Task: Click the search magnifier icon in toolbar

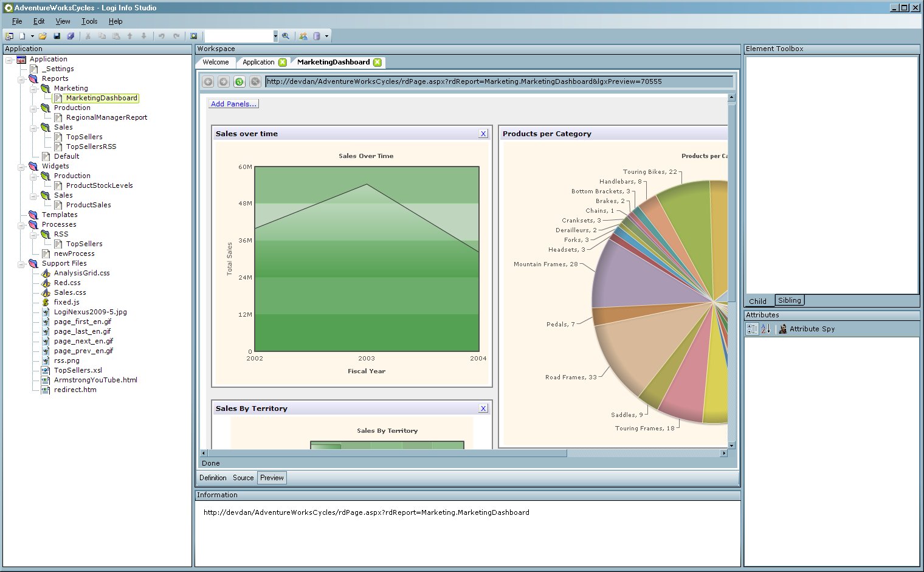Action: 286,36
